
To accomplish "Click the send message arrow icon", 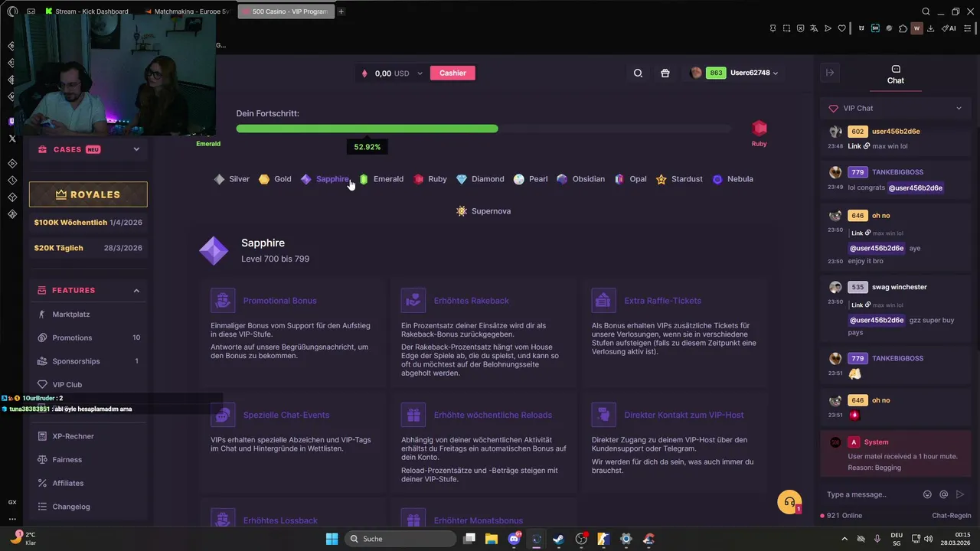I will click(x=960, y=494).
